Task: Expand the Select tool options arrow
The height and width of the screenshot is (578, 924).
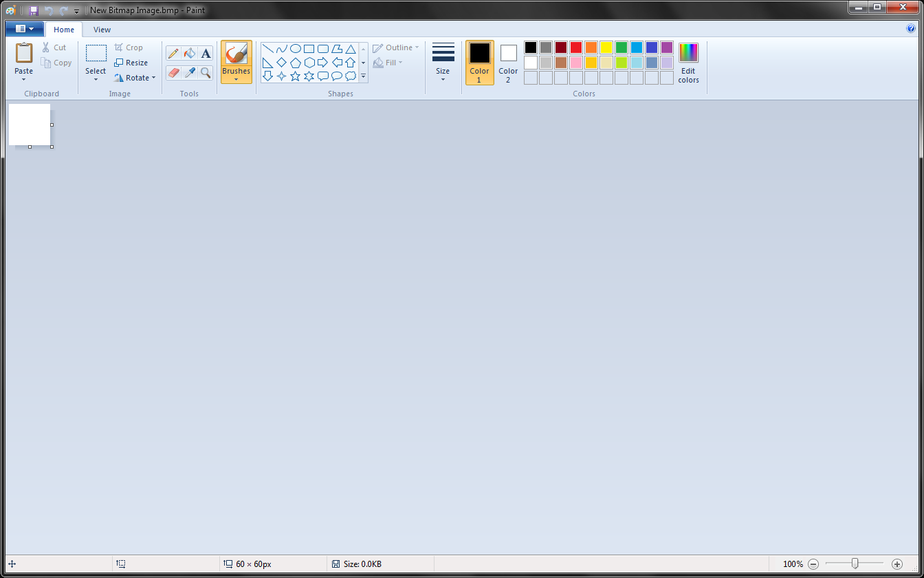Action: pyautogui.click(x=96, y=79)
